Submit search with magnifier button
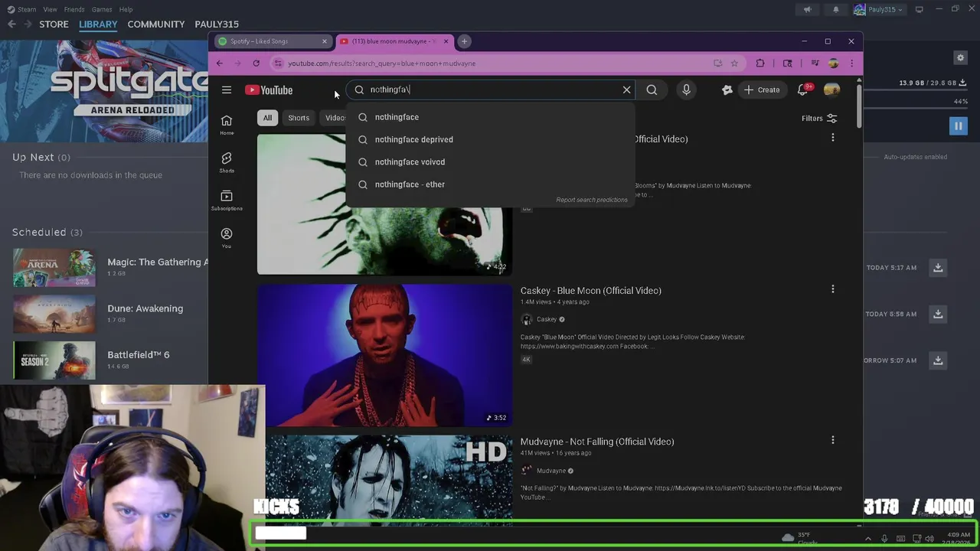980x551 pixels. (x=652, y=90)
